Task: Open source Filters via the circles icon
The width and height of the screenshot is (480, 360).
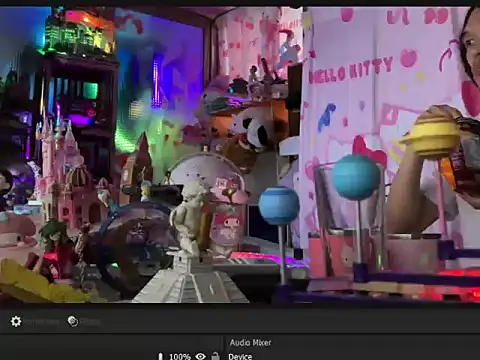Action: [73, 321]
